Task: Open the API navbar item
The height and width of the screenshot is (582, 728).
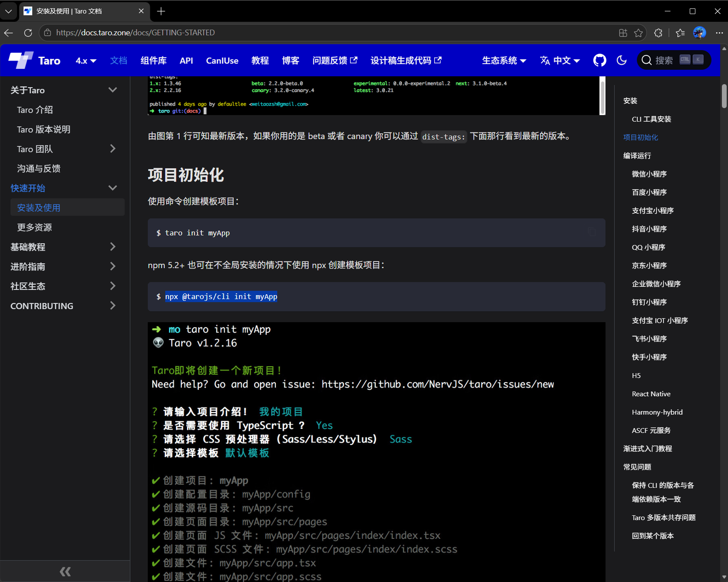Action: [186, 61]
